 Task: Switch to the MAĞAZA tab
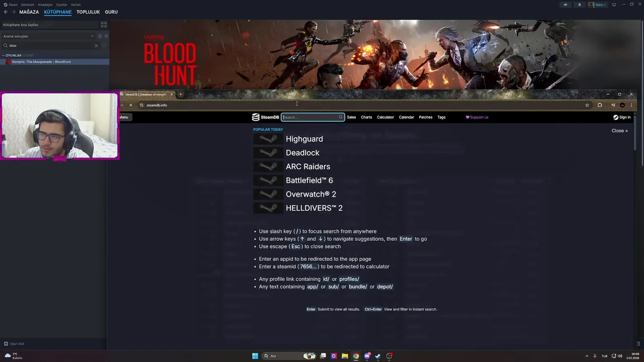(29, 12)
